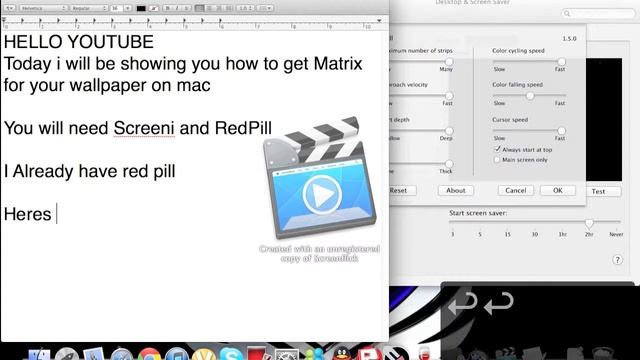Viewport: 640px width, 360px height.
Task: Open the list bullets and numbering dropdown
Action: 265,8
